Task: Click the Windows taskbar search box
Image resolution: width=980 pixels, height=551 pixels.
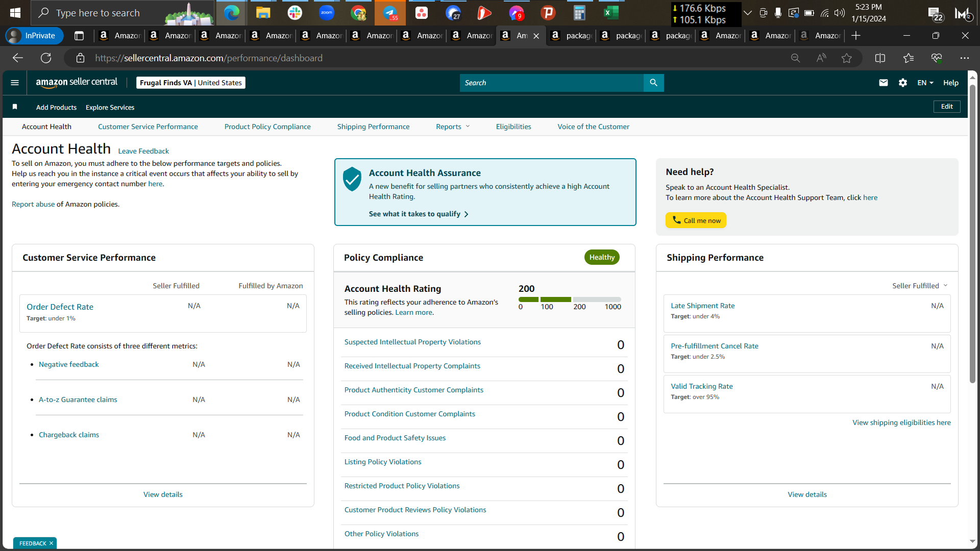Action: point(122,13)
